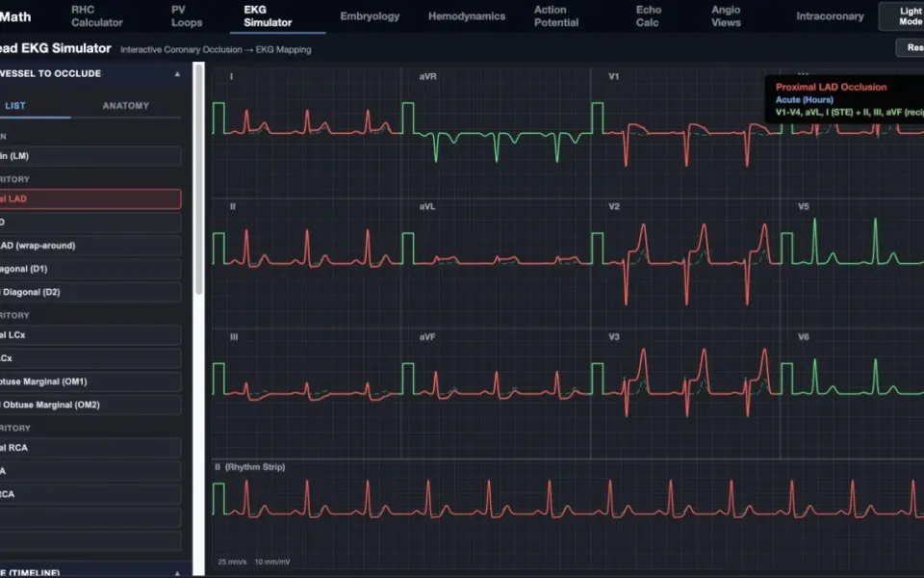Click the lead aVF label

pyautogui.click(x=427, y=337)
